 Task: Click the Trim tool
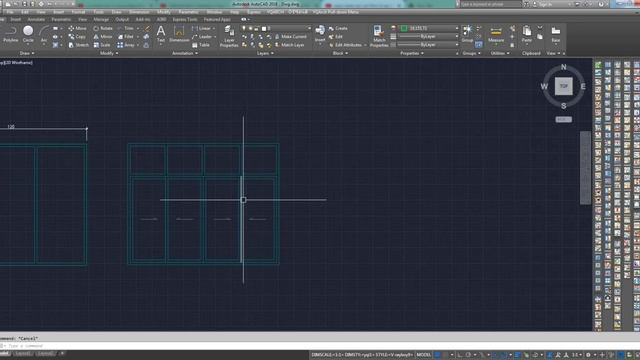(x=126, y=28)
